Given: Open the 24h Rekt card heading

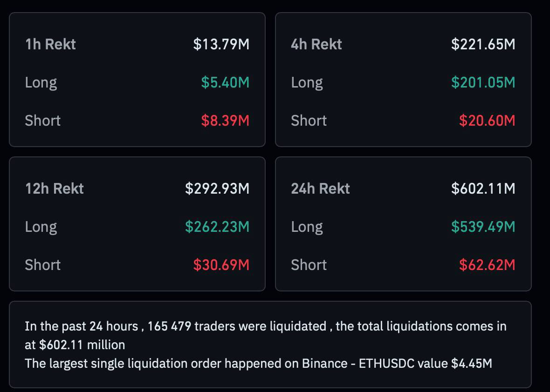Looking at the screenshot, I should click(x=321, y=189).
